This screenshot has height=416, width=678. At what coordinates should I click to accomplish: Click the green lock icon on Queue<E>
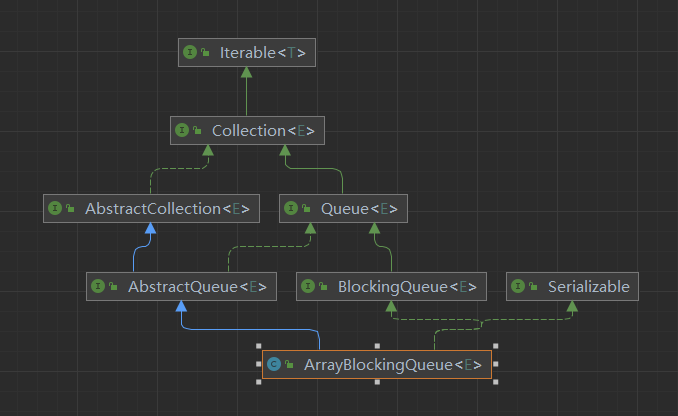coord(307,208)
